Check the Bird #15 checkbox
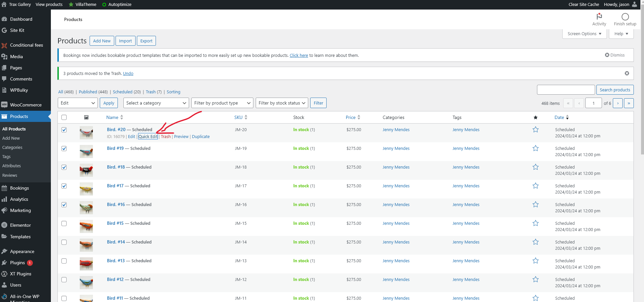 point(64,223)
